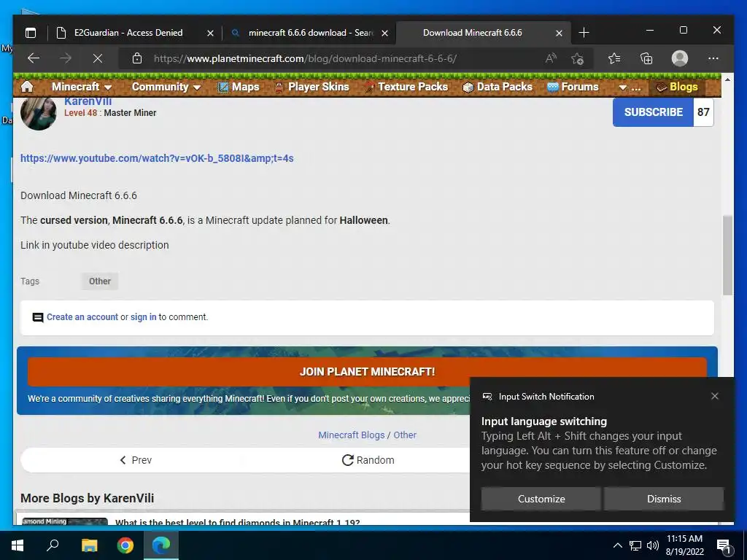Viewport: 747px width, 560px height.
Task: Close the Input Switch Notification
Action: [x=715, y=396]
